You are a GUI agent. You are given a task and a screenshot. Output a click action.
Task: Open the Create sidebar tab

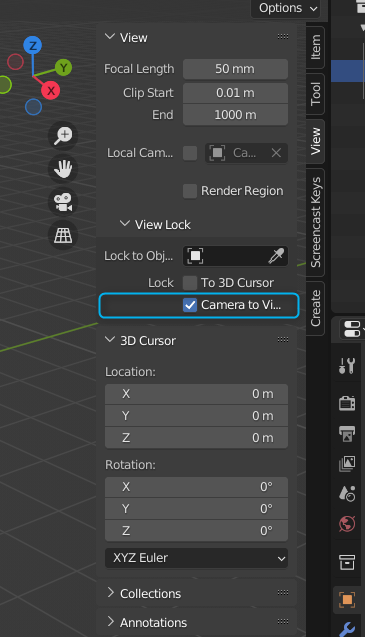pos(315,308)
